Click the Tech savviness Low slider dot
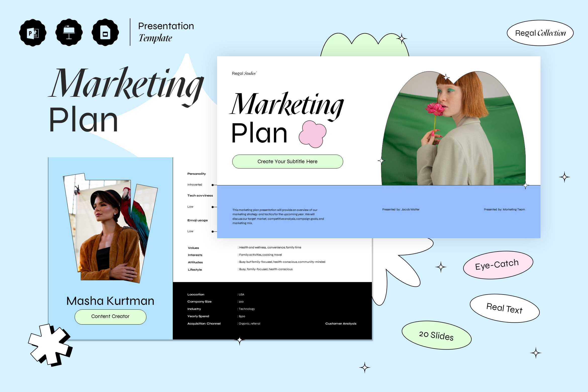This screenshot has width=588, height=392. click(213, 207)
